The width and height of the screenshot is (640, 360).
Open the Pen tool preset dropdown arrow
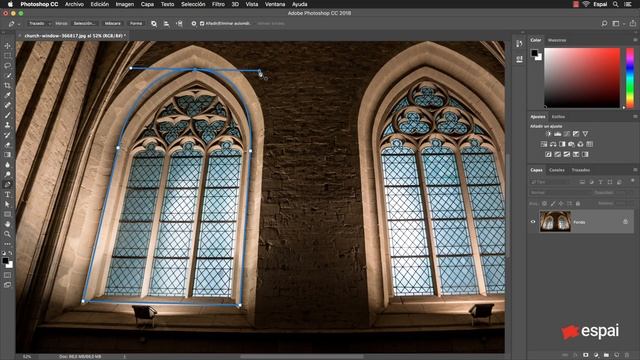click(x=19, y=24)
